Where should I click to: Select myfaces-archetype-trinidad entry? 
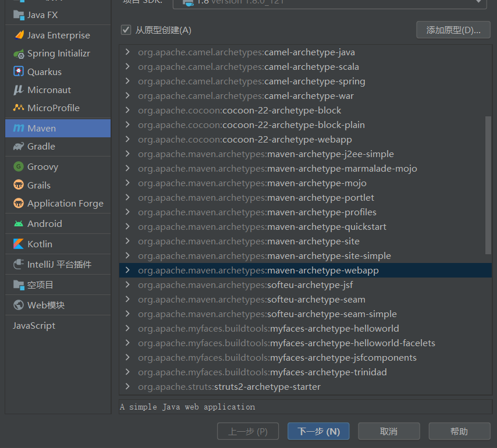pyautogui.click(x=305, y=372)
